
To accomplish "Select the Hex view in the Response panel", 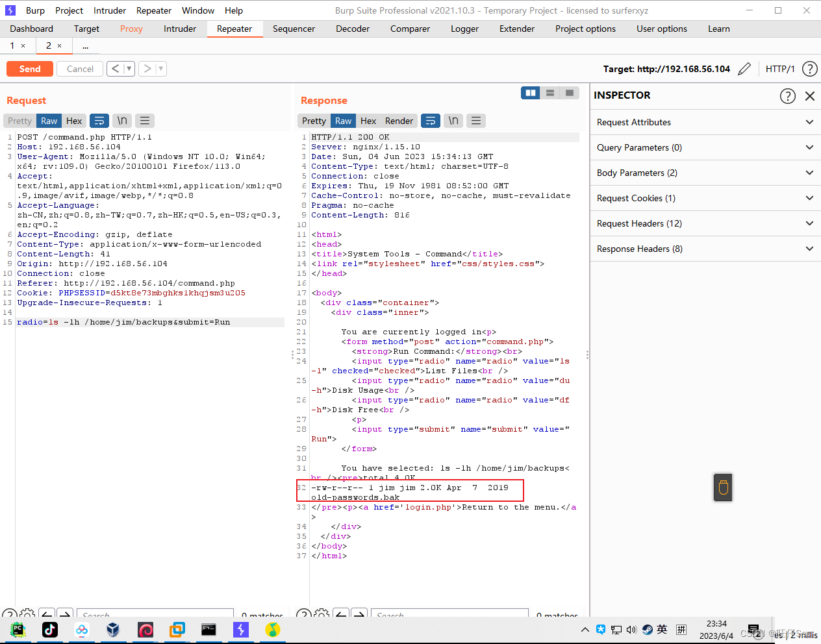I will [x=368, y=121].
